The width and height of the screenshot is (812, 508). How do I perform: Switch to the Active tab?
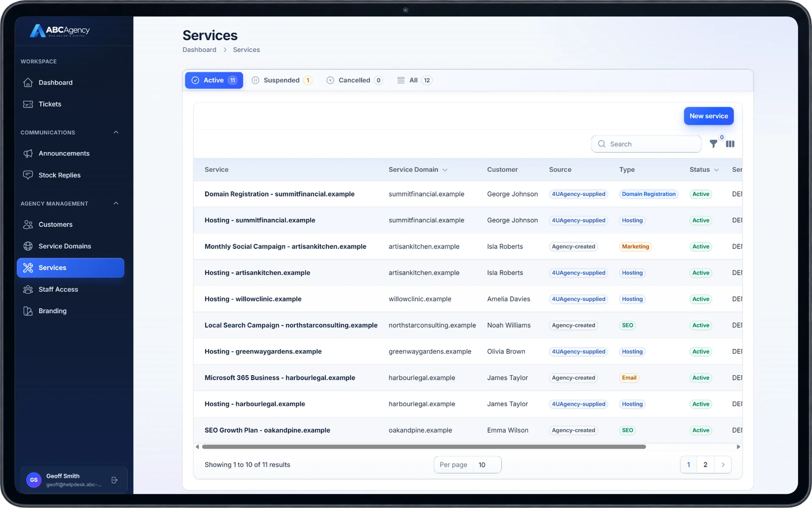pyautogui.click(x=214, y=80)
